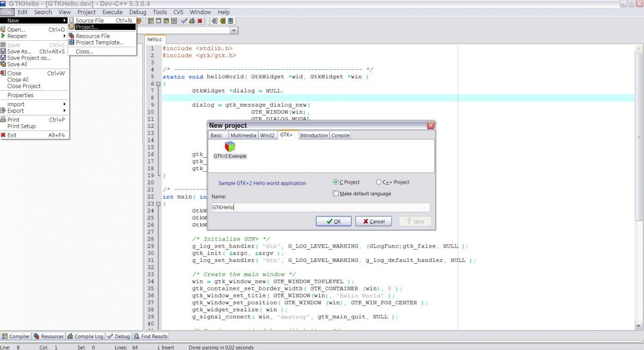This screenshot has height=350, width=644.
Task: Select Close Project in the File menu
Action: point(34,86)
